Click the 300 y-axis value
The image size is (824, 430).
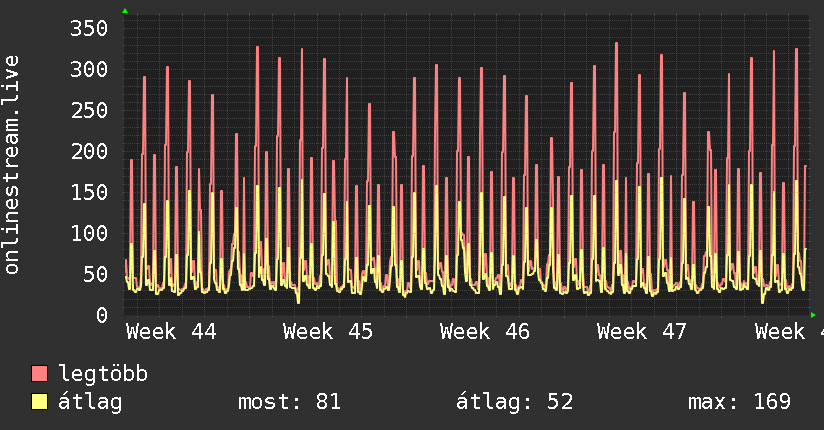coord(89,69)
